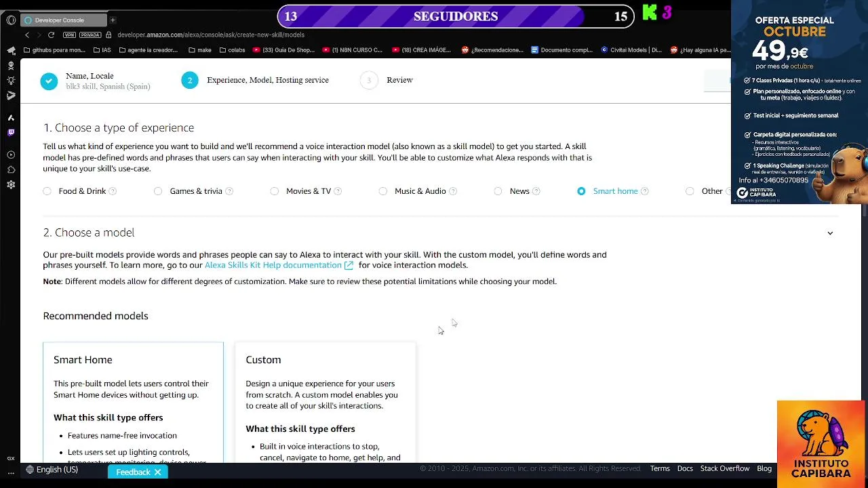
Task: Open the English (US) language selector
Action: (52, 469)
